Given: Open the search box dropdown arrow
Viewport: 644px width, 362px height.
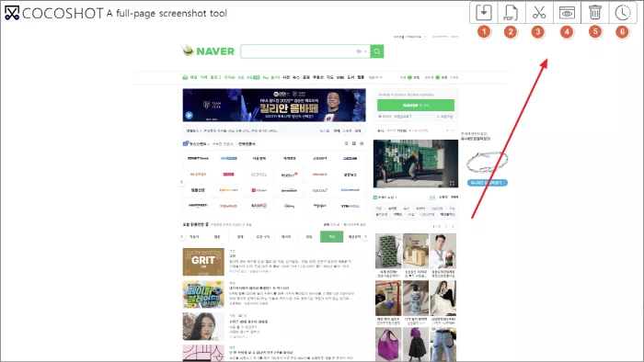Looking at the screenshot, I should [x=365, y=51].
